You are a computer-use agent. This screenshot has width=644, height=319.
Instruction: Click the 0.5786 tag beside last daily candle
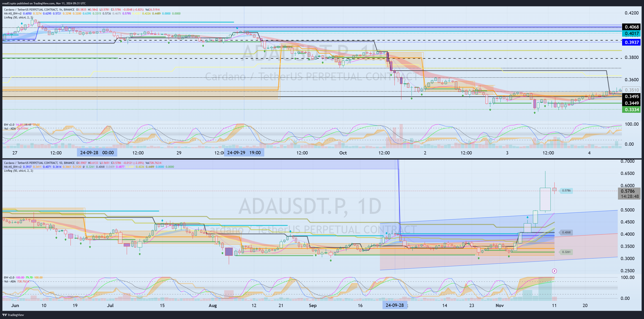click(x=566, y=190)
